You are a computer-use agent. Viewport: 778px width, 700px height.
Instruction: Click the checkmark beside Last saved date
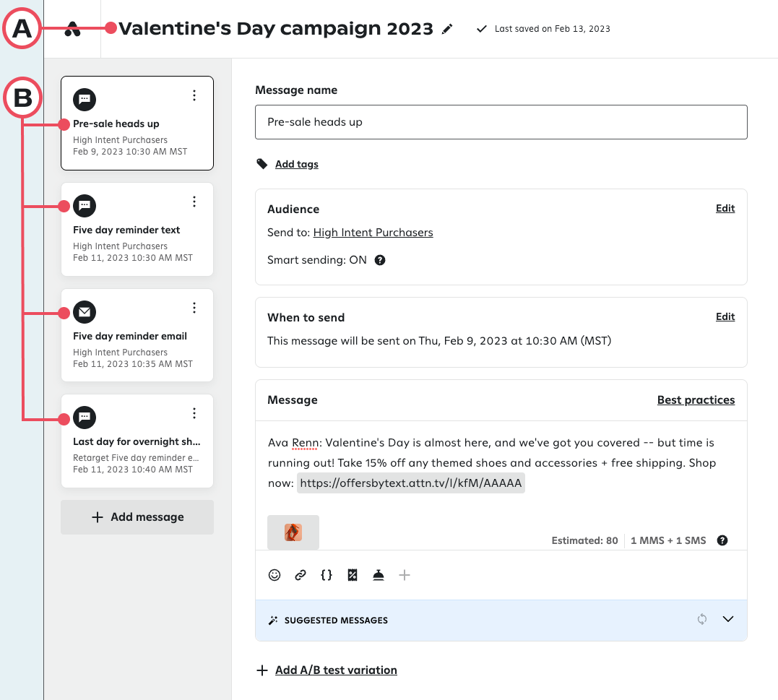coord(481,29)
